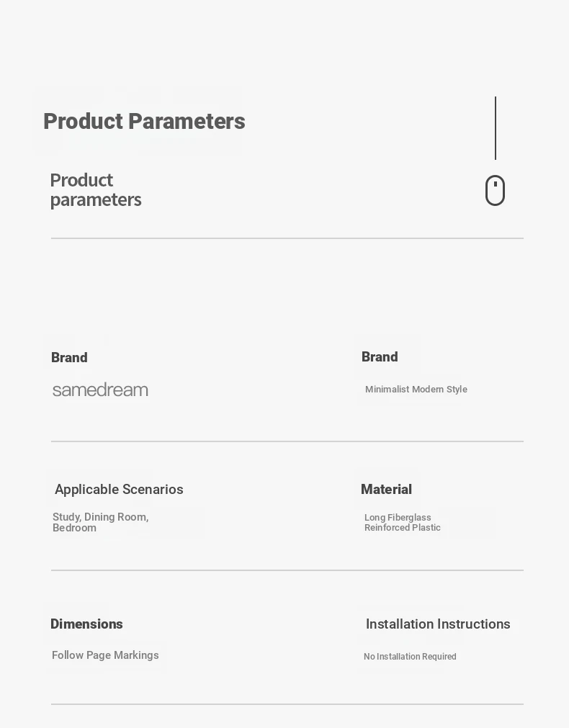Click the samedream brand logo
The height and width of the screenshot is (728, 569).
(100, 390)
